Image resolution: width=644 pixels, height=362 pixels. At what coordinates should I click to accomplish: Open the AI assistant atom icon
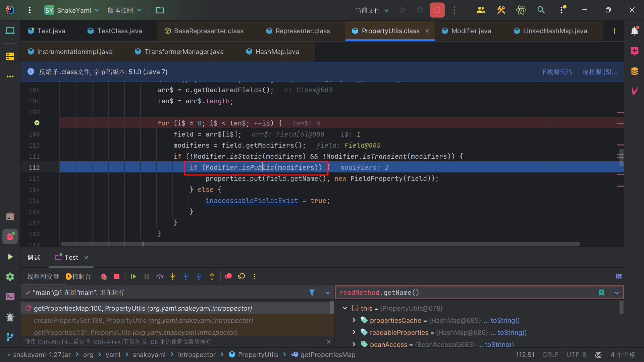coord(521,10)
